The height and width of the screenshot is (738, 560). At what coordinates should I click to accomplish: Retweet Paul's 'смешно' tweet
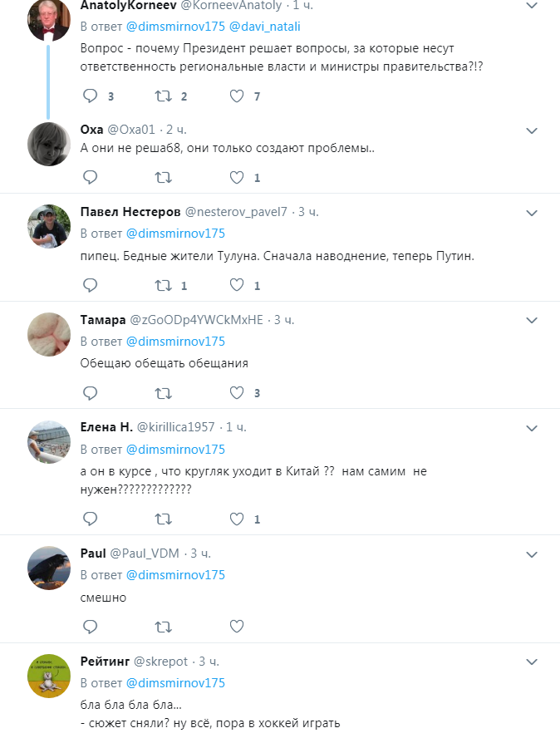pyautogui.click(x=164, y=626)
